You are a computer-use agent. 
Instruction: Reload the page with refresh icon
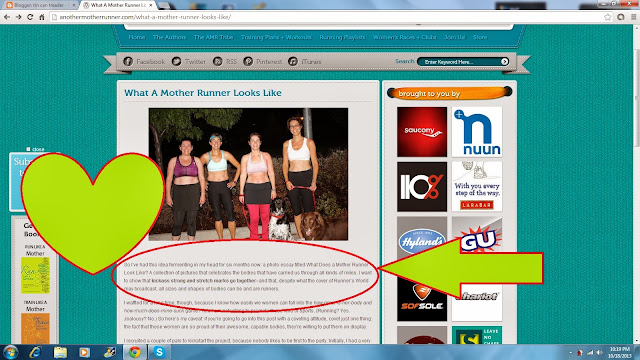tap(30, 17)
